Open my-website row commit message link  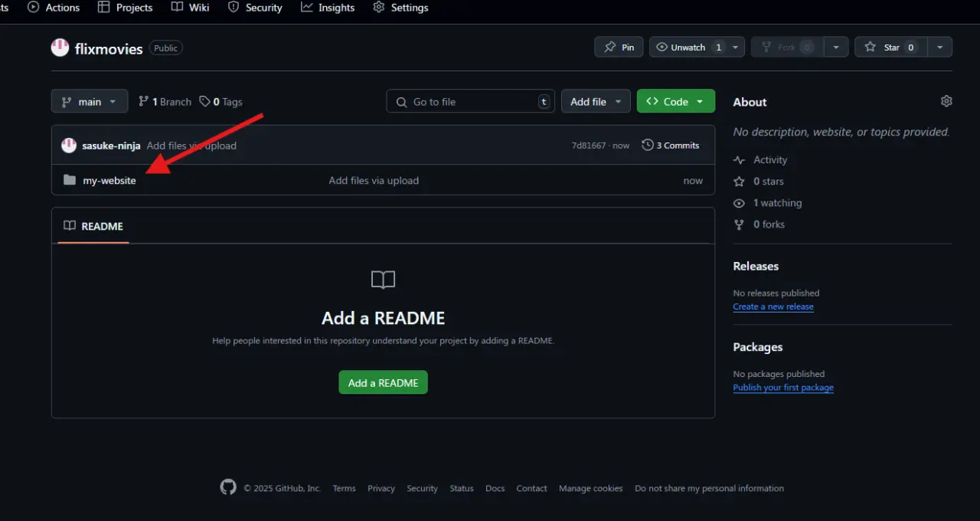tap(374, 181)
